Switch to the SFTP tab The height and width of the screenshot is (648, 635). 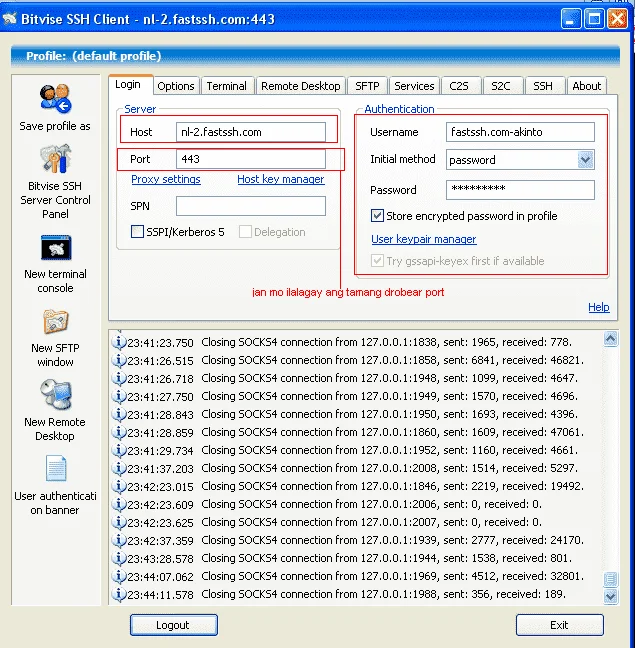(367, 86)
